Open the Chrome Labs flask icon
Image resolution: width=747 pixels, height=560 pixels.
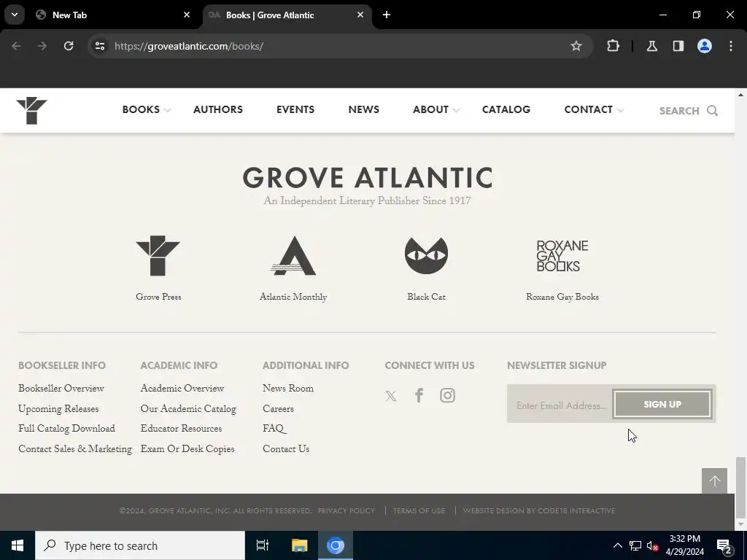tap(652, 46)
